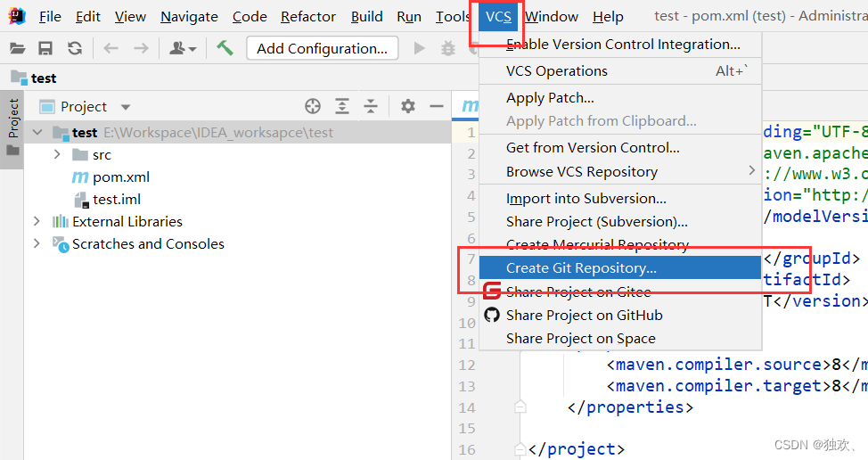Expand External Libraries node
This screenshot has width=868, height=460.
tap(37, 221)
